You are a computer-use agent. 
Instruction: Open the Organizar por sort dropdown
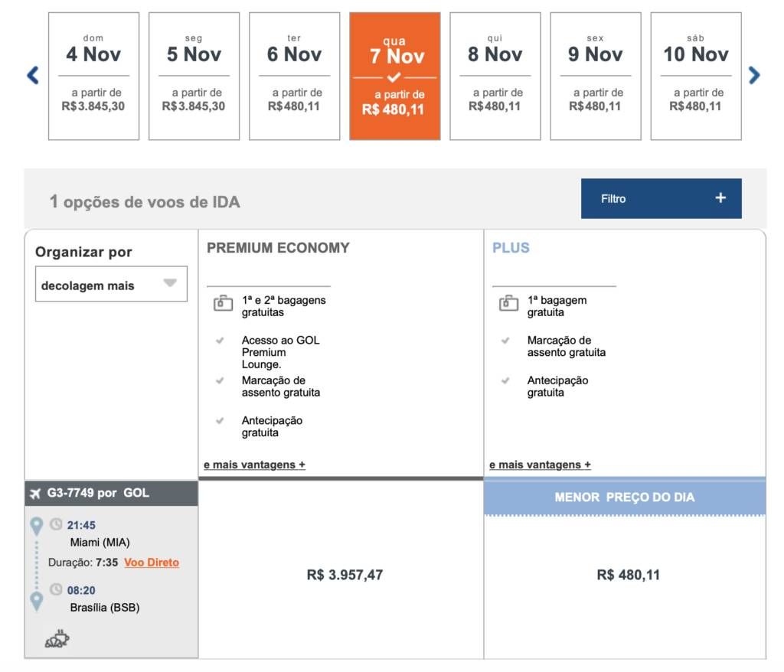coord(112,284)
